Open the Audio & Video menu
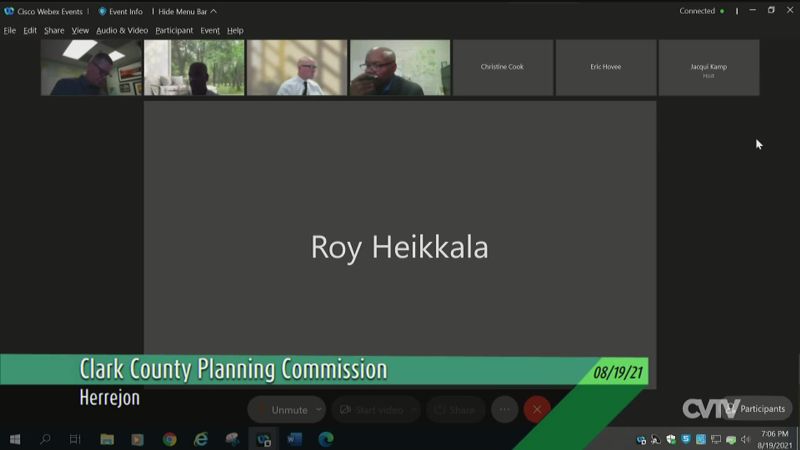Screen dimensions: 800x450 (x=122, y=31)
